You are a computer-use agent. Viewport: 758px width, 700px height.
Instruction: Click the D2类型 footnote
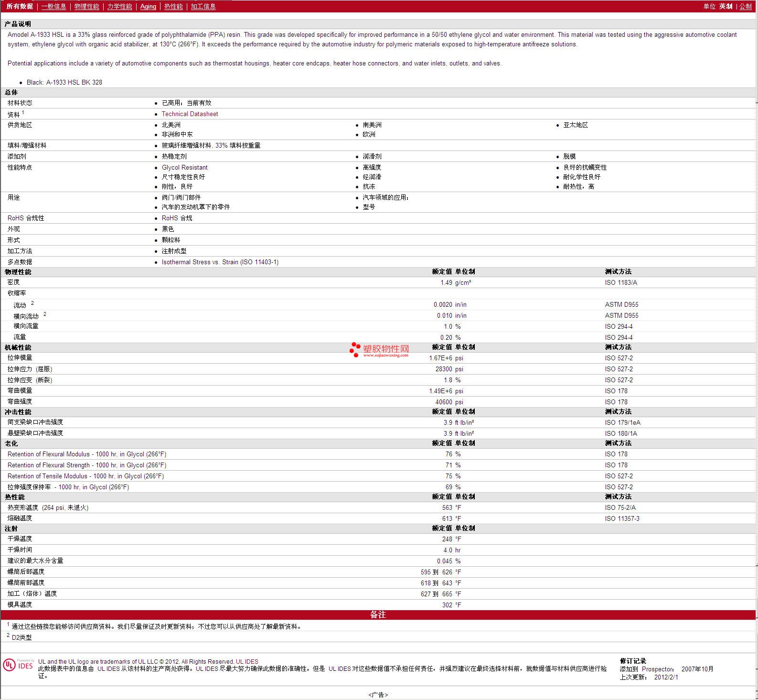point(21,637)
